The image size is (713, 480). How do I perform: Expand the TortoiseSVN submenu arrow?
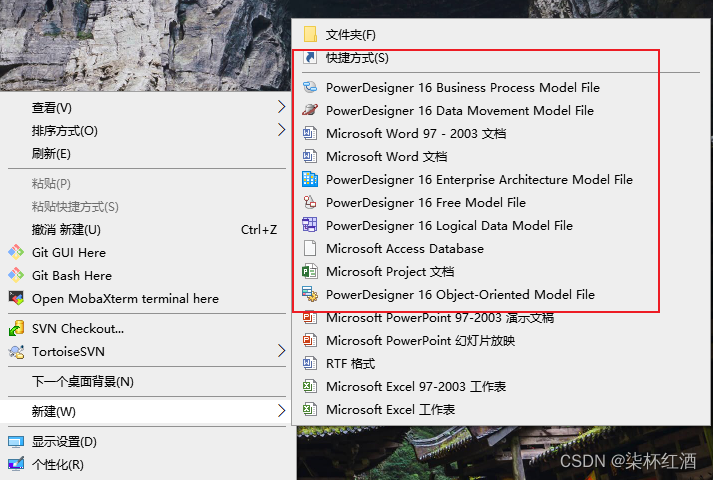coord(281,351)
